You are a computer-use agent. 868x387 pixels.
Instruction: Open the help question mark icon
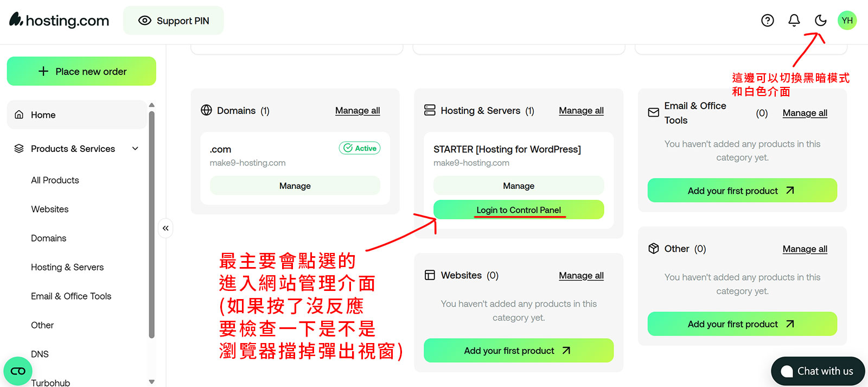pyautogui.click(x=767, y=21)
